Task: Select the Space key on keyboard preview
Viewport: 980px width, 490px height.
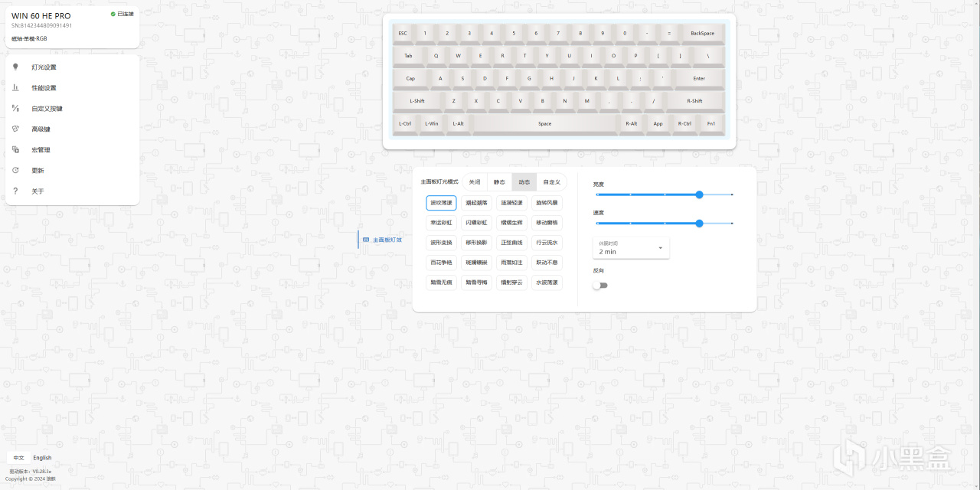Action: (544, 123)
